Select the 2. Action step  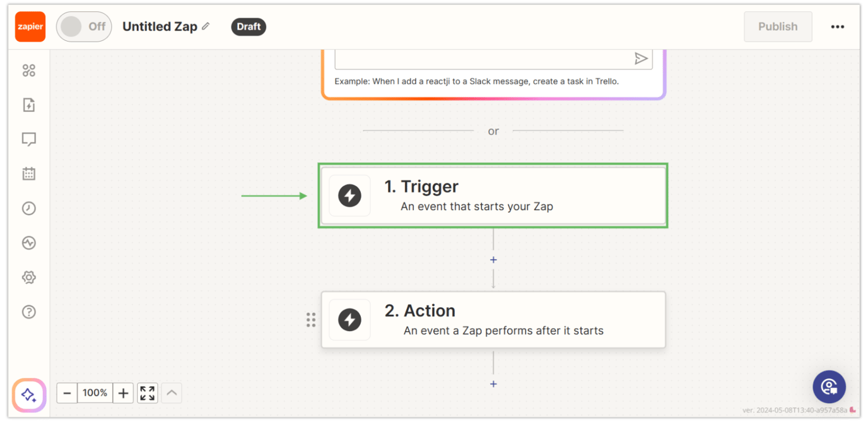click(493, 319)
